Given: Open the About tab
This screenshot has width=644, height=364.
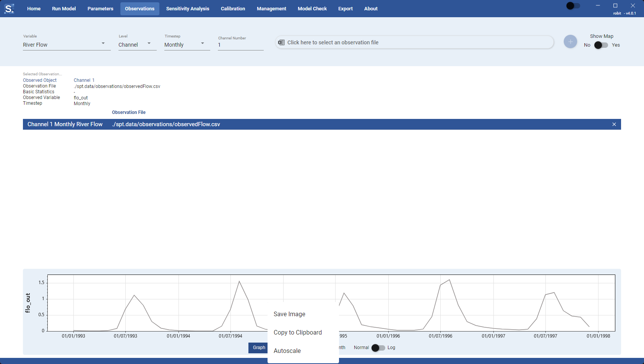Looking at the screenshot, I should 371,8.
